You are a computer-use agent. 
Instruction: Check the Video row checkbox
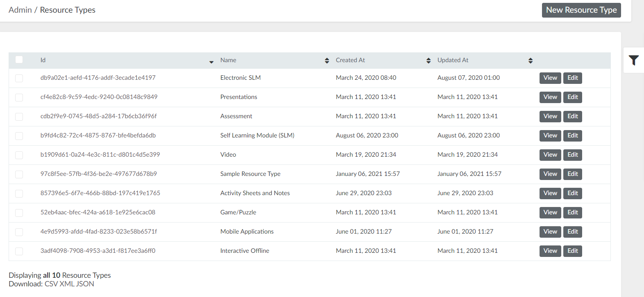tap(19, 155)
